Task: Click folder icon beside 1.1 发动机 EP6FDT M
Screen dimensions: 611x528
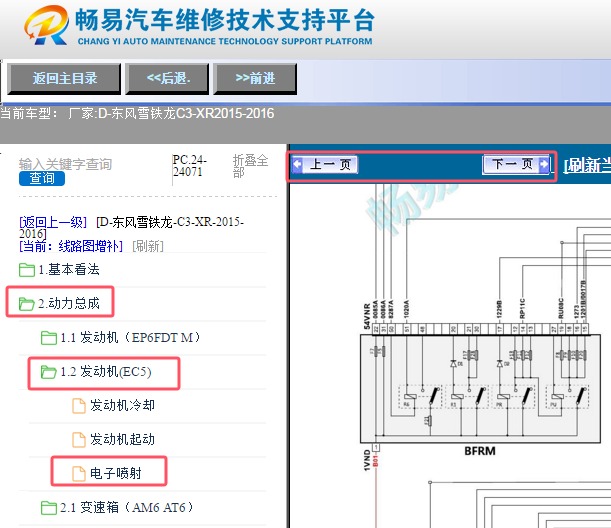Action: pos(49,337)
